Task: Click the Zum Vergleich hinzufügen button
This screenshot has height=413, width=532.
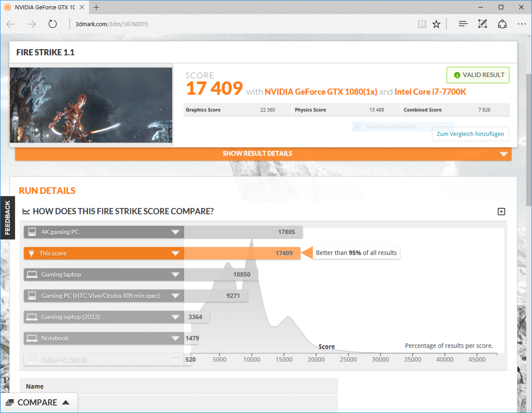Action: click(x=470, y=134)
